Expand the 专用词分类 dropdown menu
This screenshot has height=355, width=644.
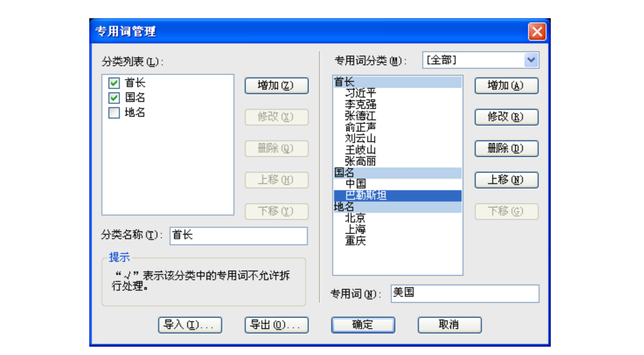[x=532, y=60]
